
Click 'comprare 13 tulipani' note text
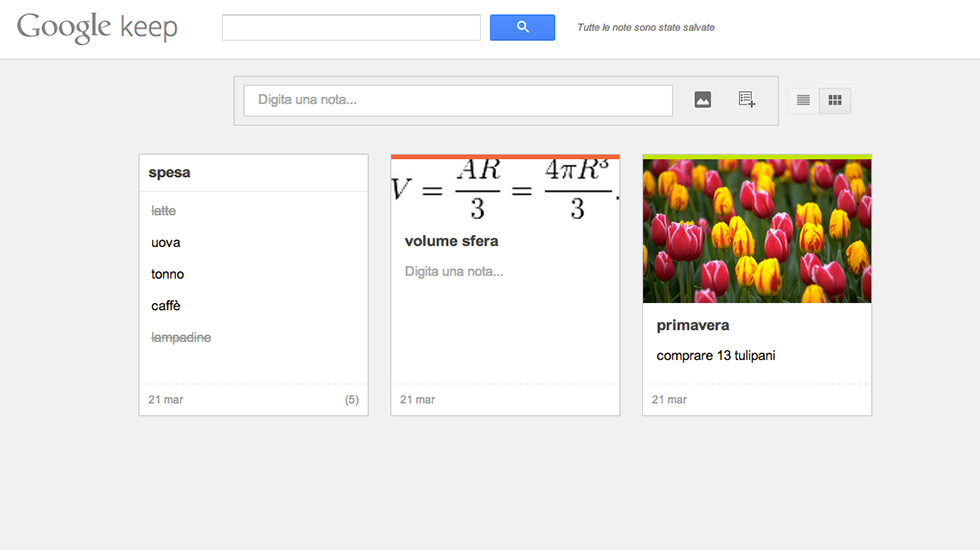[716, 356]
